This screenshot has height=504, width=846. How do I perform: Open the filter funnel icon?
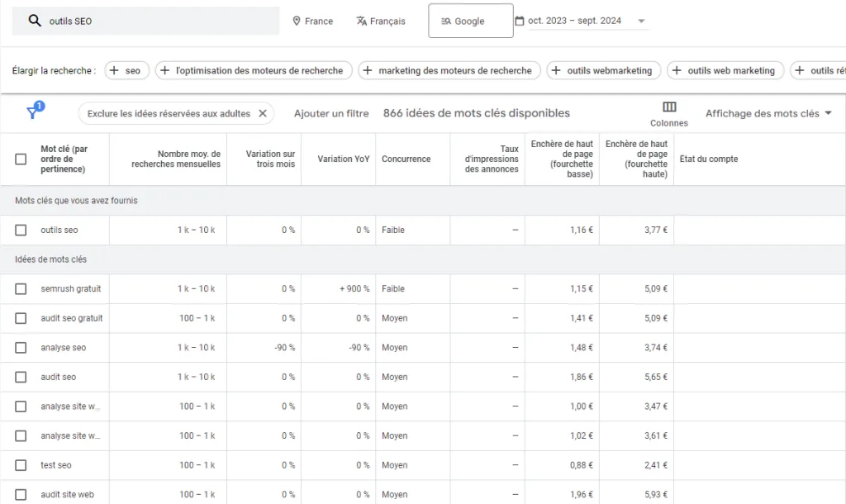tap(33, 112)
